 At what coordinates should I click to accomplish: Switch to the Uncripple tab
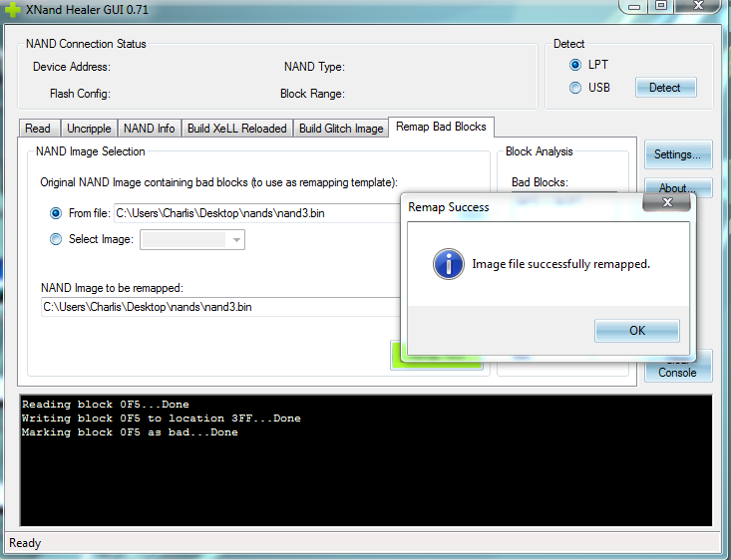click(x=89, y=129)
